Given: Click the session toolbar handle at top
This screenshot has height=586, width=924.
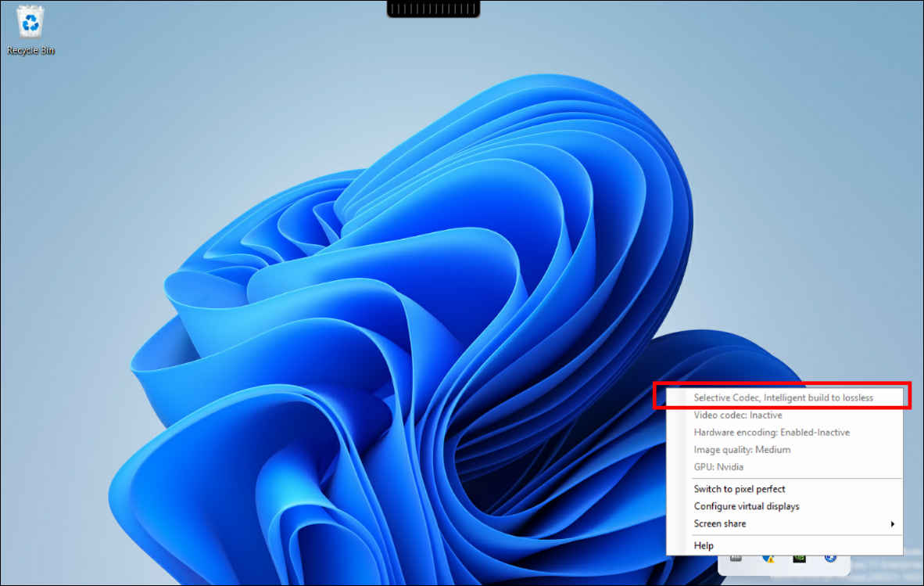Looking at the screenshot, I should (433, 9).
